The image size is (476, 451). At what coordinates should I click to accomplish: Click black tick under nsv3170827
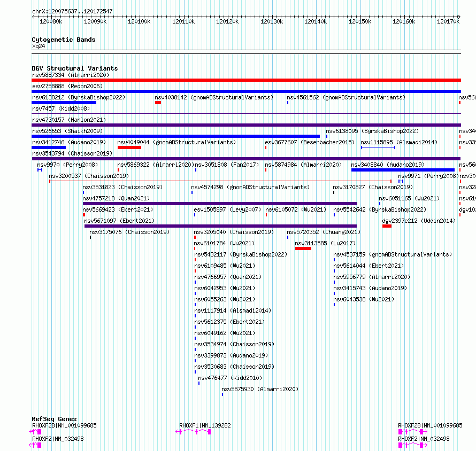coord(334,192)
